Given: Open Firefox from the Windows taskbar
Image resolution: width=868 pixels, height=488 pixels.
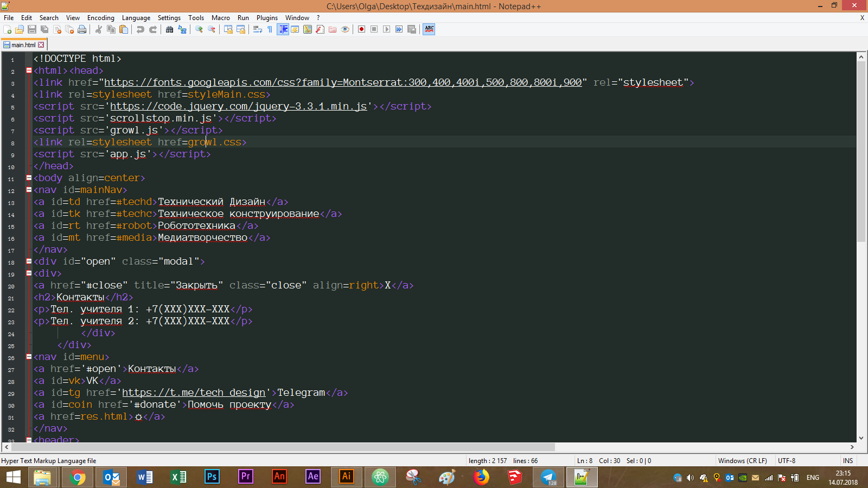Looking at the screenshot, I should click(x=481, y=477).
